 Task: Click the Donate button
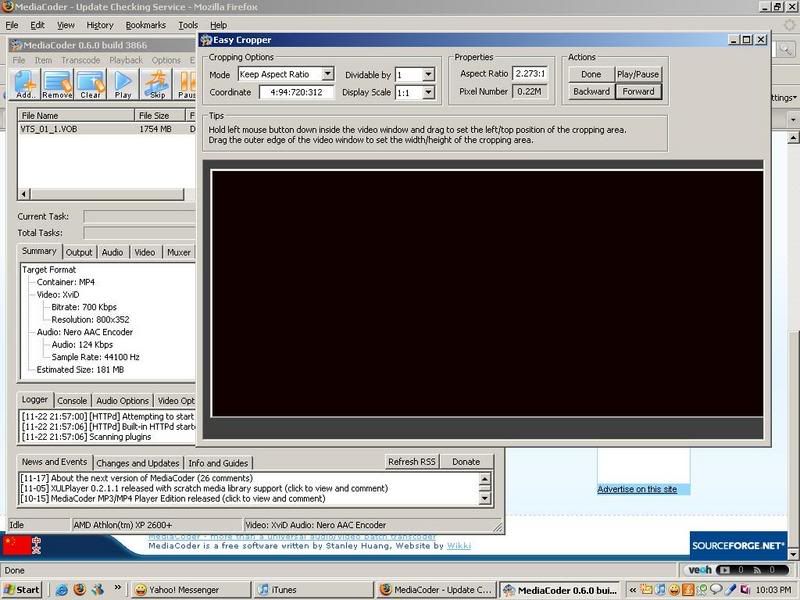[466, 461]
